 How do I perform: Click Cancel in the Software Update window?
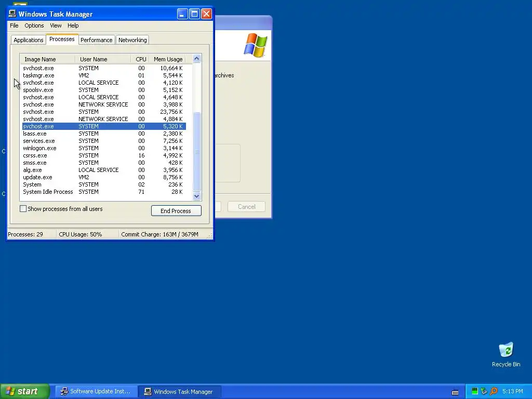click(247, 207)
